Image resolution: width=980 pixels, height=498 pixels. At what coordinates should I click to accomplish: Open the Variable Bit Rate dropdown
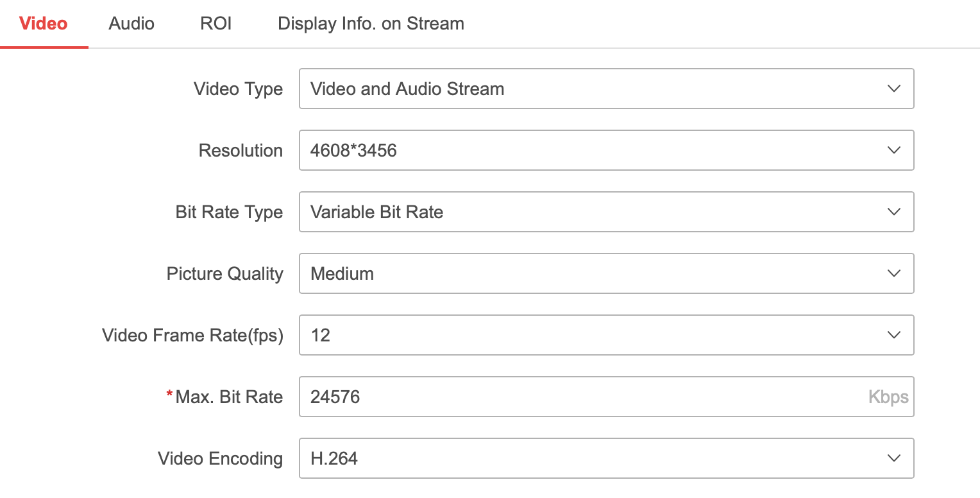click(x=577, y=212)
